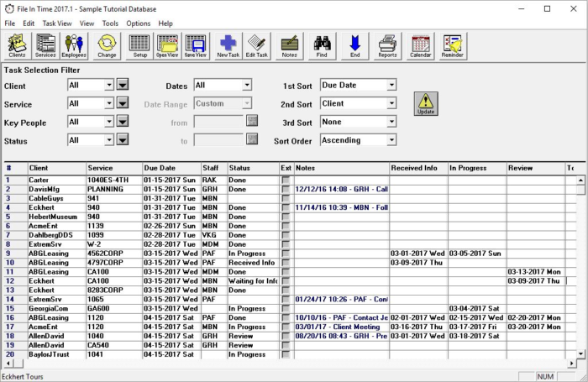
Task: Toggle Ext checkbox for row 15 GeorgiaCom
Action: [x=286, y=308]
